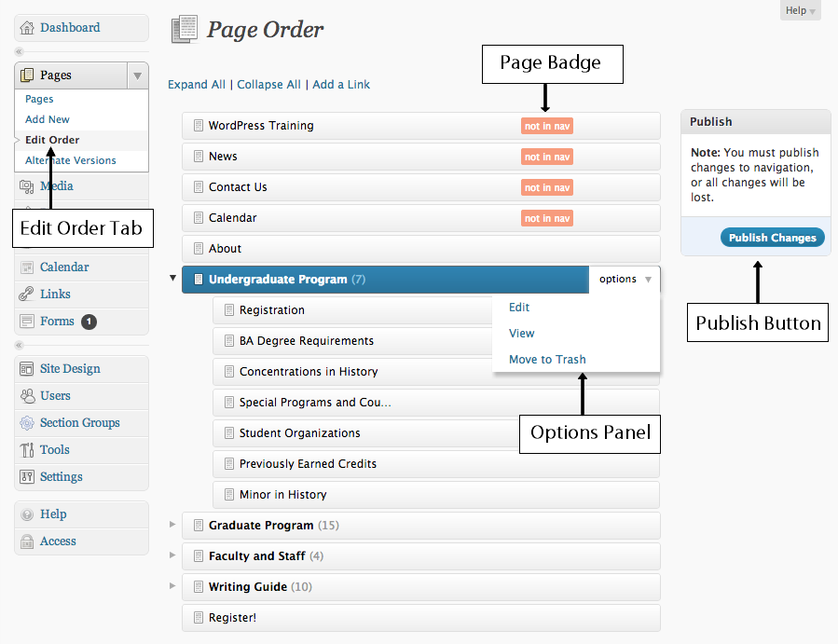Viewport: 838px width, 644px height.
Task: Click the Access lock icon
Action: click(27, 541)
